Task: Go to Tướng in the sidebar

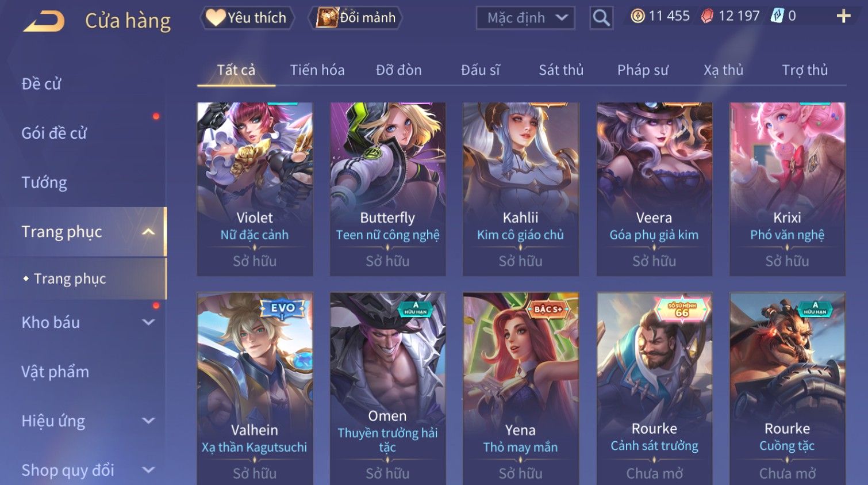Action: pyautogui.click(x=44, y=182)
